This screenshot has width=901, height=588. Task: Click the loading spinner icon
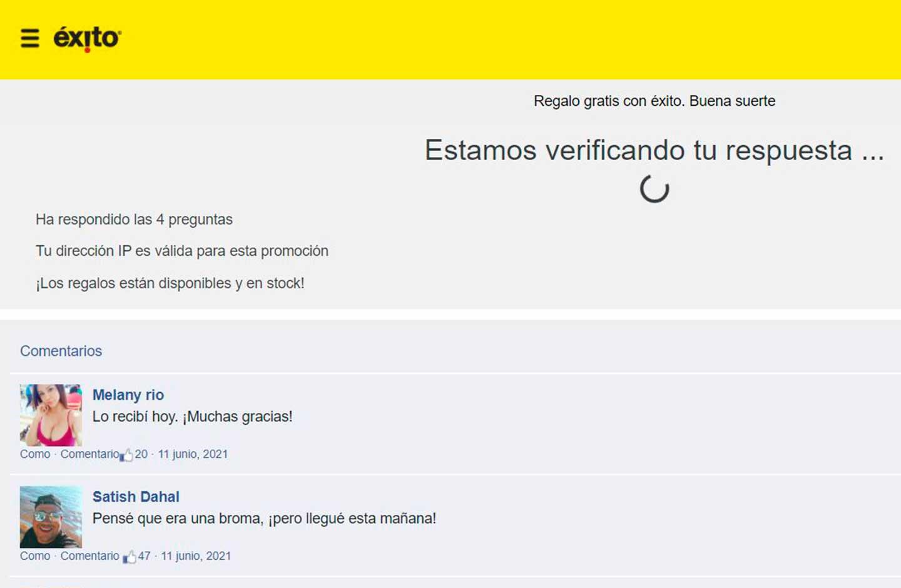654,188
